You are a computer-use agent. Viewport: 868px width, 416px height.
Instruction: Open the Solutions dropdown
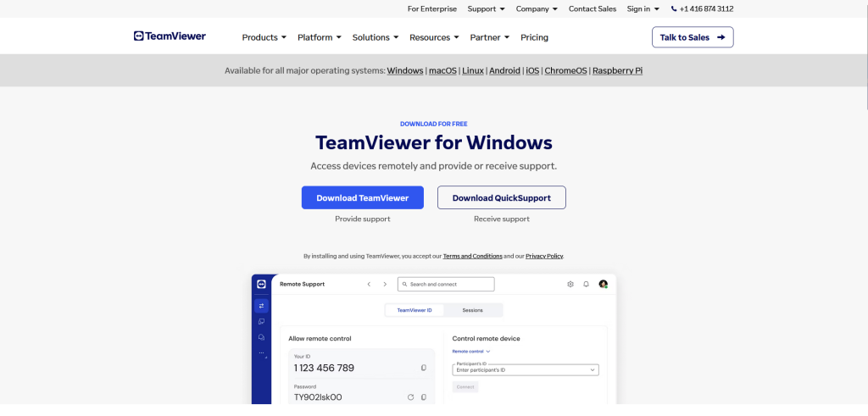point(376,37)
